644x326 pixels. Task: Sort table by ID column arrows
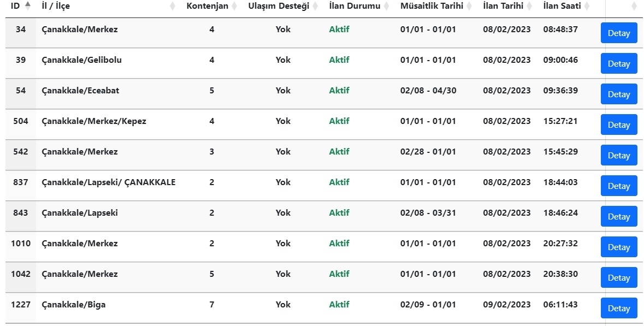[x=27, y=5]
